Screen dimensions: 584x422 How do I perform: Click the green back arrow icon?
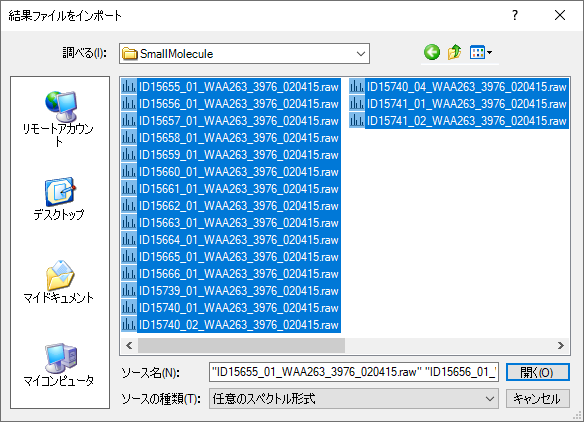(x=432, y=53)
